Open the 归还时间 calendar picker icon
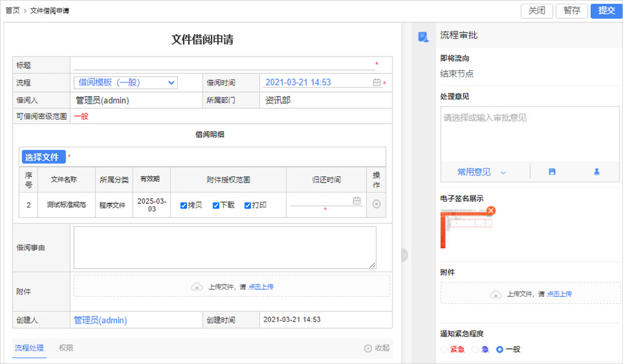 [357, 201]
